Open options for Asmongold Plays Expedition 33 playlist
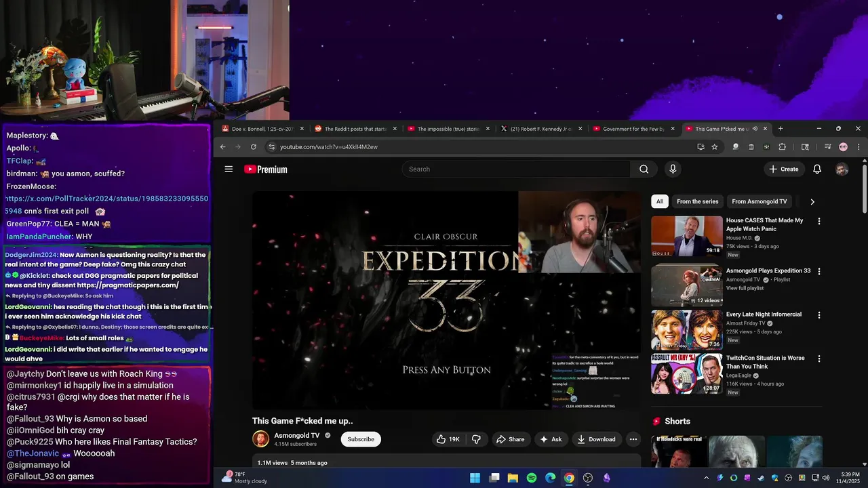Screen dimensions: 868x488 pos(818,272)
